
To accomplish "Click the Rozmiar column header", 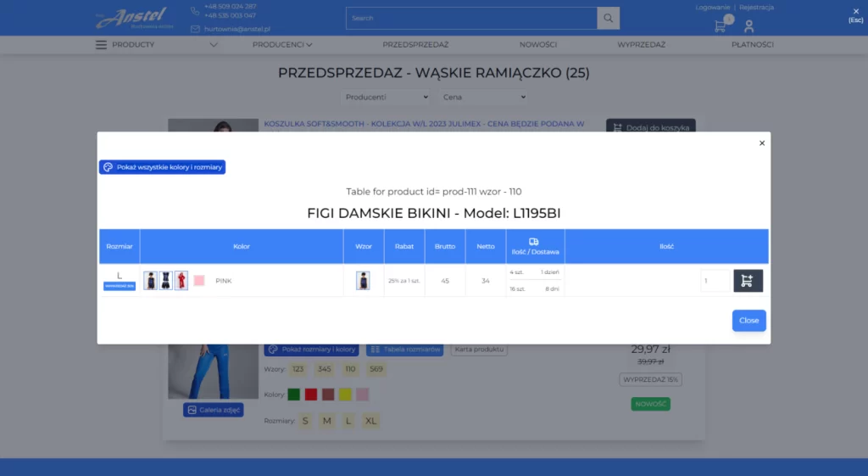I will coord(120,246).
